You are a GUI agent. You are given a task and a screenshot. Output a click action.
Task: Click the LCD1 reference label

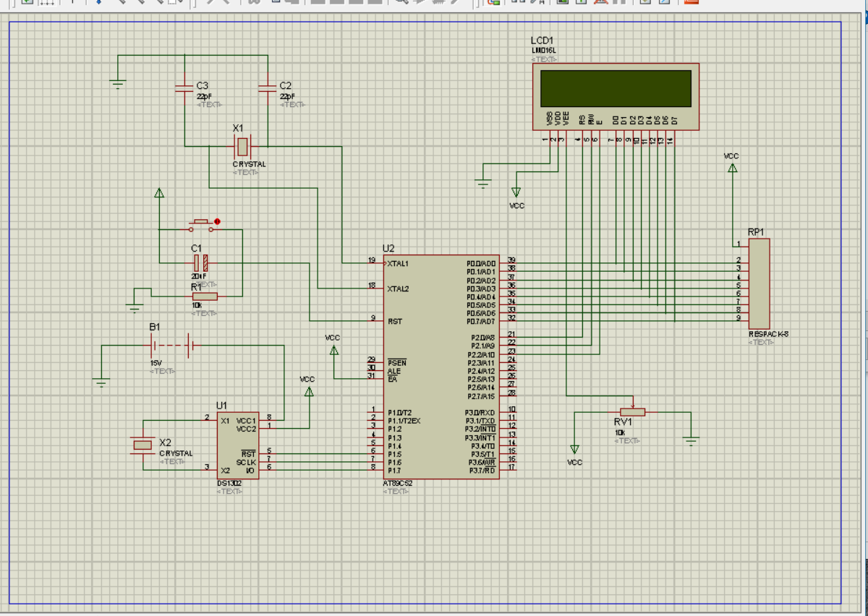pos(542,40)
